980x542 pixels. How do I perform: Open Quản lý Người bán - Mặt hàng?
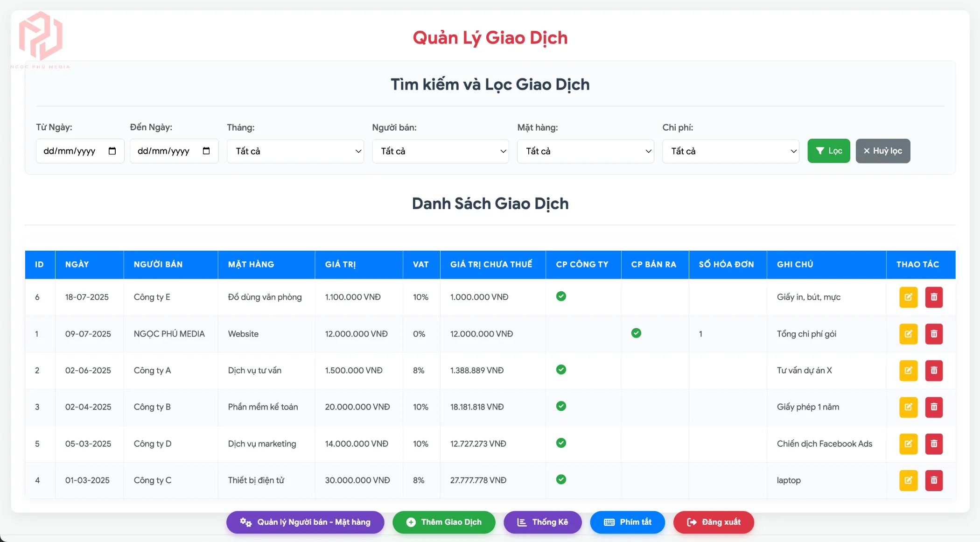point(305,522)
